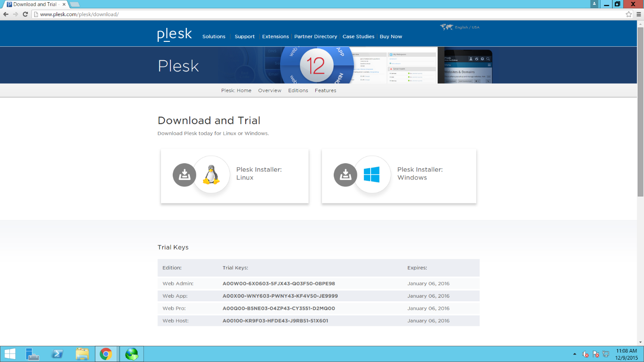The height and width of the screenshot is (362, 644).
Task: Open Server Manager from taskbar
Action: point(32,354)
